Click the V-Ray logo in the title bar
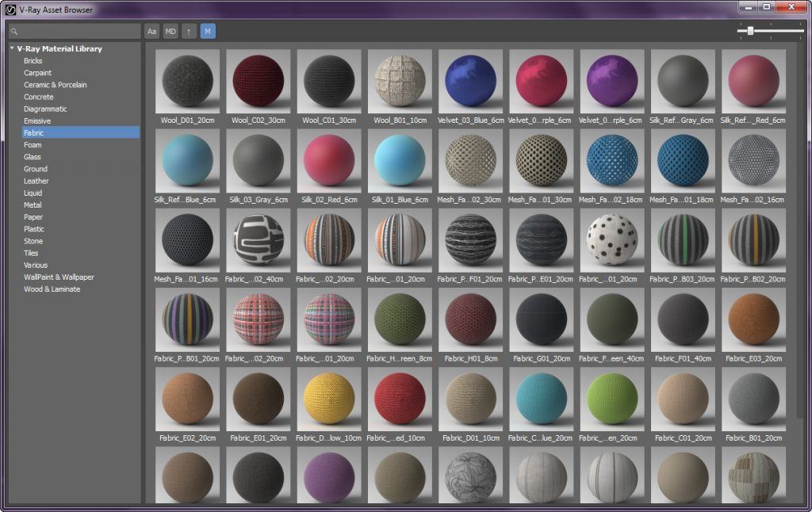The width and height of the screenshot is (812, 512). [x=10, y=9]
